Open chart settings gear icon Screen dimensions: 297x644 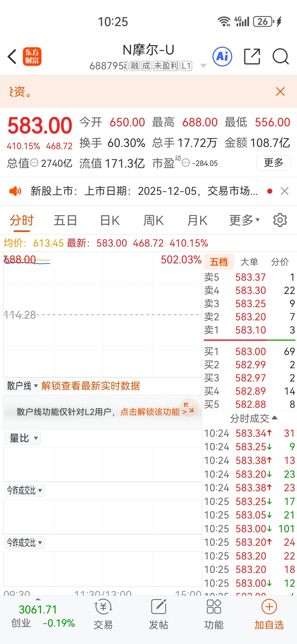(x=280, y=220)
